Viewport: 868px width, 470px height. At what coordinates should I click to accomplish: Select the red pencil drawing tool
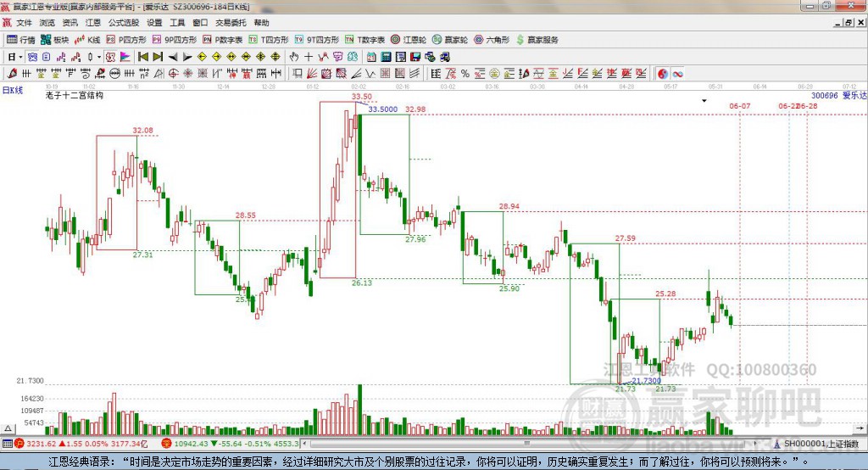[12, 73]
